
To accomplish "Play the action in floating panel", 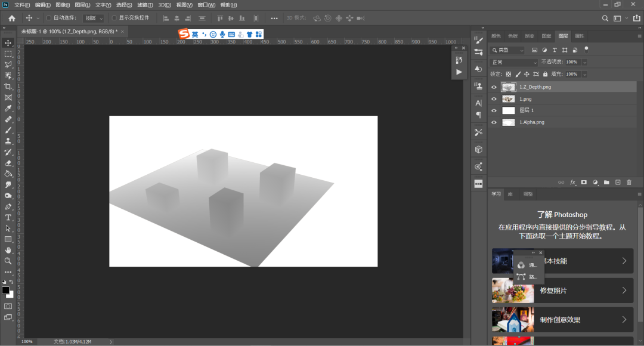I will [459, 72].
